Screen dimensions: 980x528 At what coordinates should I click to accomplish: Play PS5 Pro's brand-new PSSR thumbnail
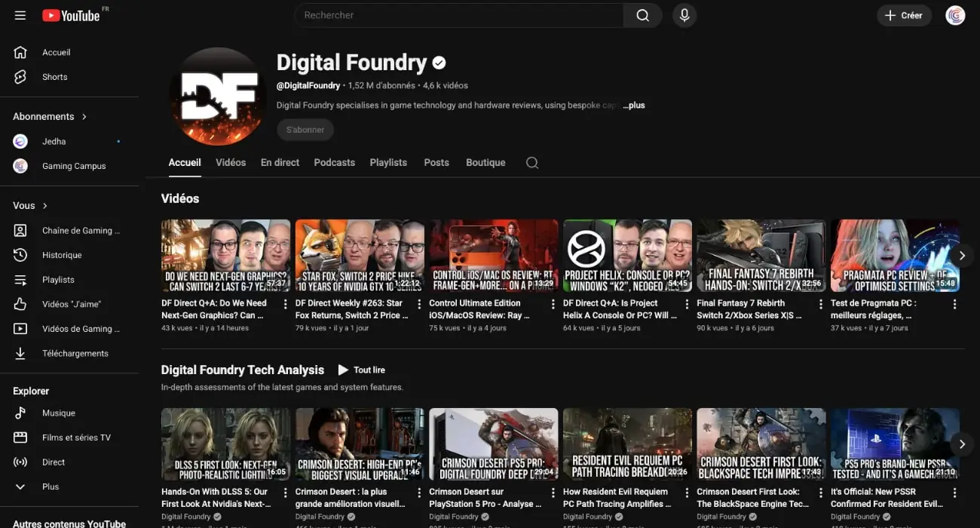click(x=895, y=444)
